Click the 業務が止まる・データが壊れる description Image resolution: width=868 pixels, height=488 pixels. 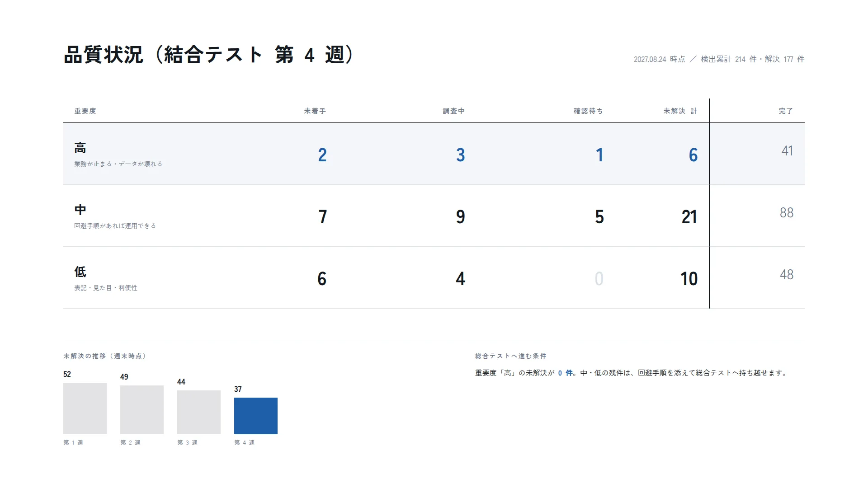(118, 164)
